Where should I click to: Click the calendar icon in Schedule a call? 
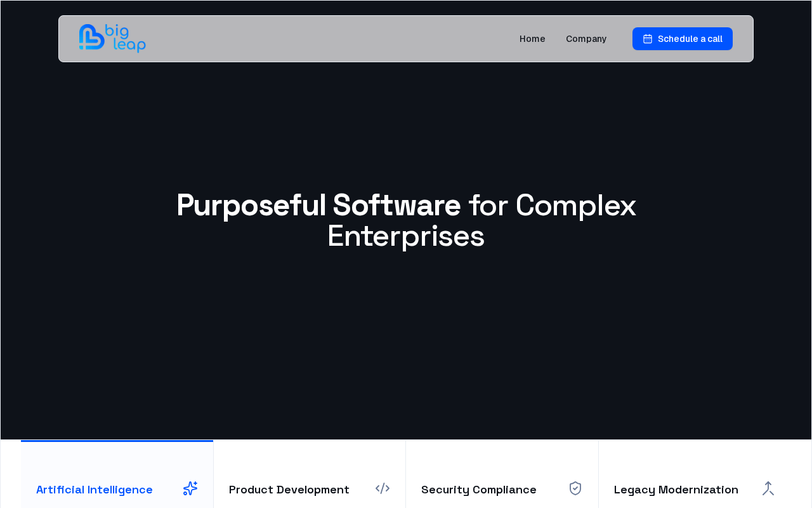648,39
